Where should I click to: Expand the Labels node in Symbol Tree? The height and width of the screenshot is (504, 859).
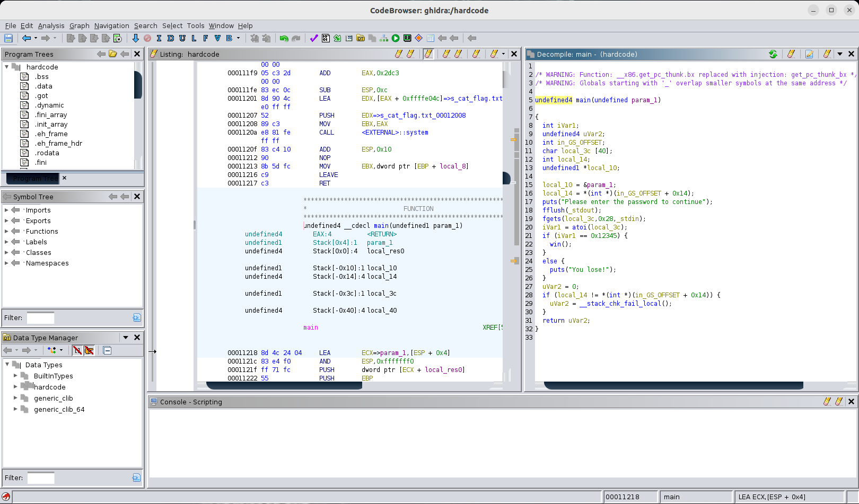point(6,242)
